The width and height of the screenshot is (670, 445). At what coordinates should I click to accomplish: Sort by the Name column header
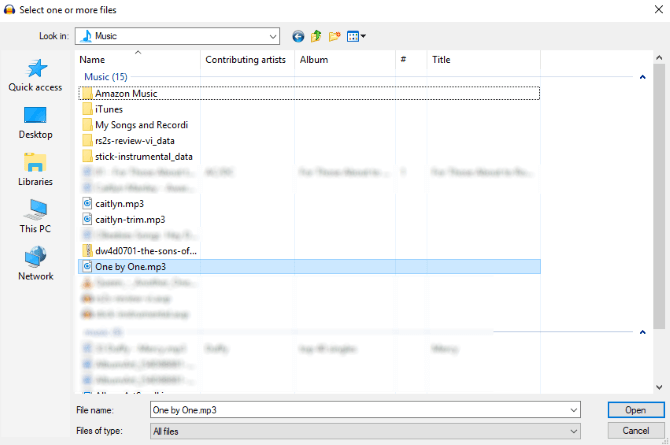[138, 60]
